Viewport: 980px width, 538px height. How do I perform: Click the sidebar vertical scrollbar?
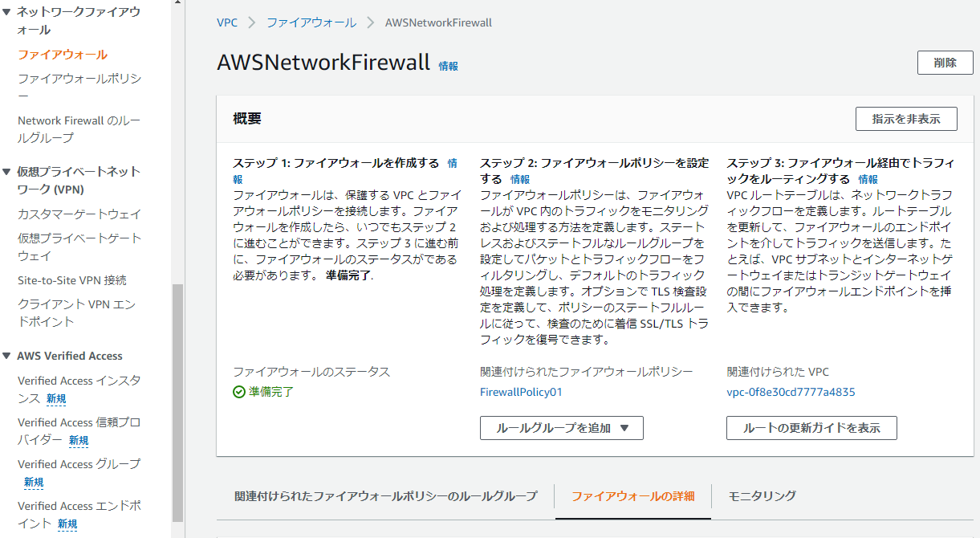pos(178,401)
